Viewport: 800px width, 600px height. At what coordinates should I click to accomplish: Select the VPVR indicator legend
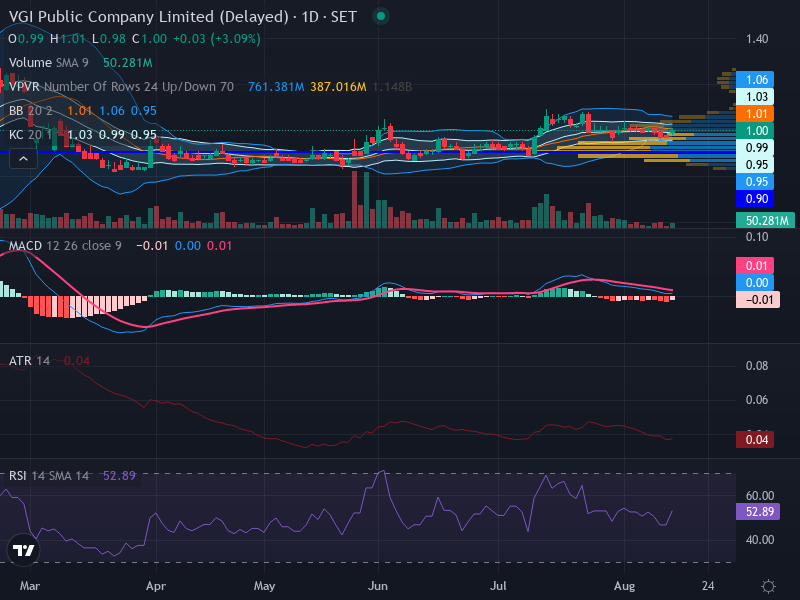(121, 87)
